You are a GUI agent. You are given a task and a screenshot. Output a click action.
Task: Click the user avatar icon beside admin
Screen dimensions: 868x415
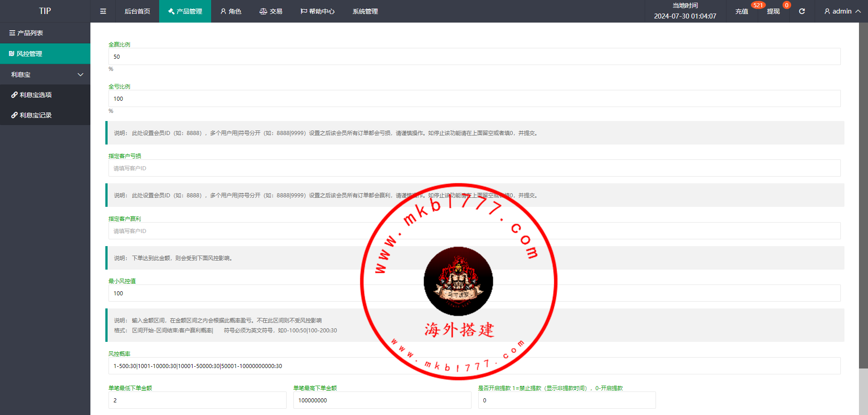coord(827,11)
